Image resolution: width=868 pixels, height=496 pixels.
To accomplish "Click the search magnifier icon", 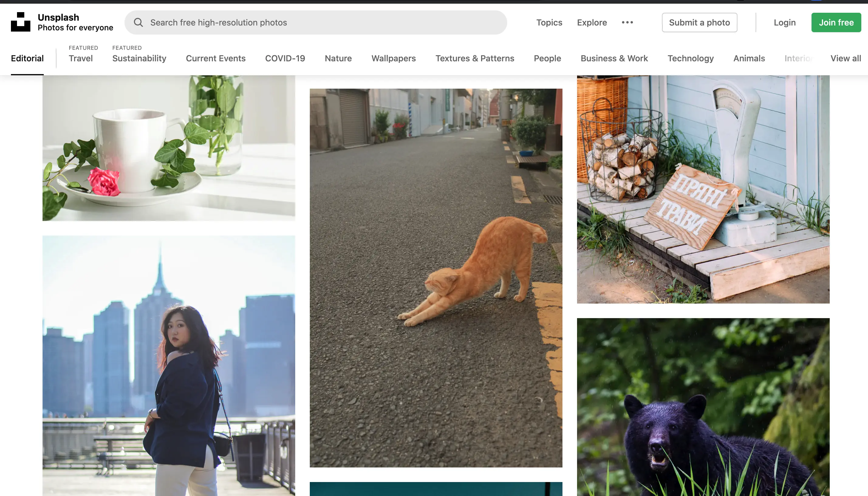I will (138, 22).
